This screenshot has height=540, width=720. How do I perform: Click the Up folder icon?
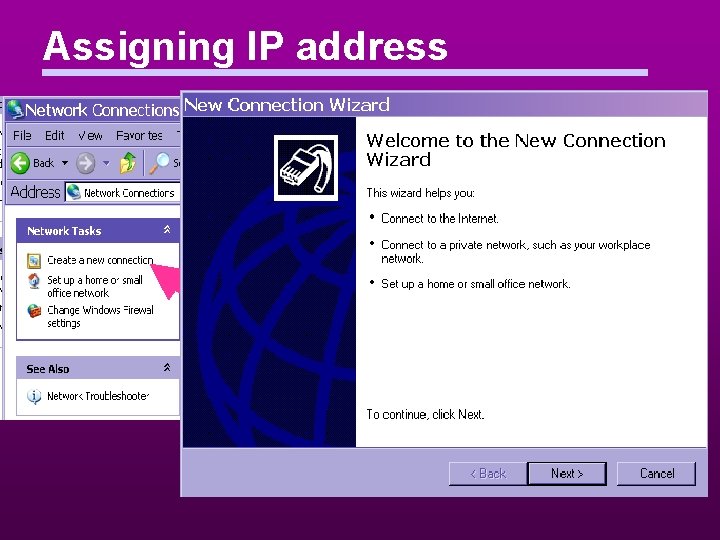tap(128, 163)
